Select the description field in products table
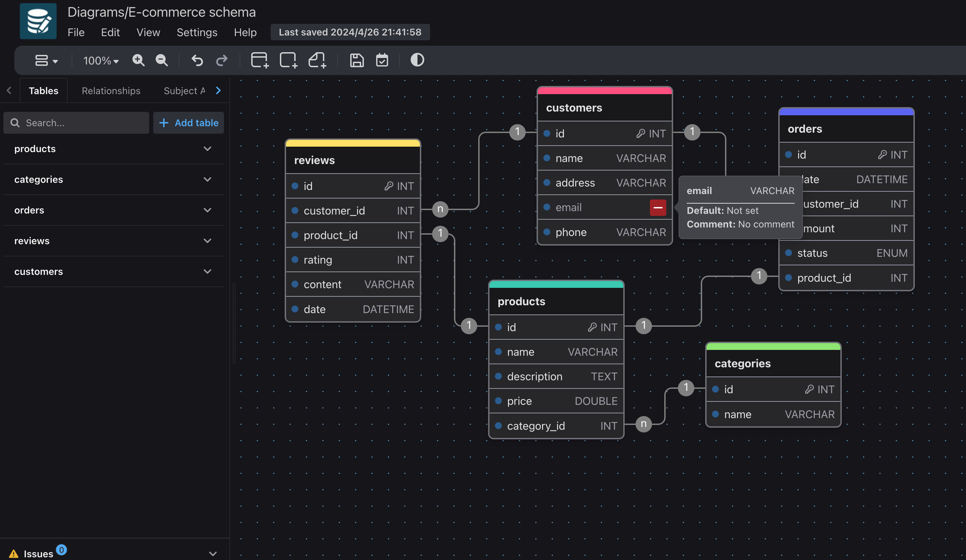This screenshot has width=966, height=560. point(556,376)
